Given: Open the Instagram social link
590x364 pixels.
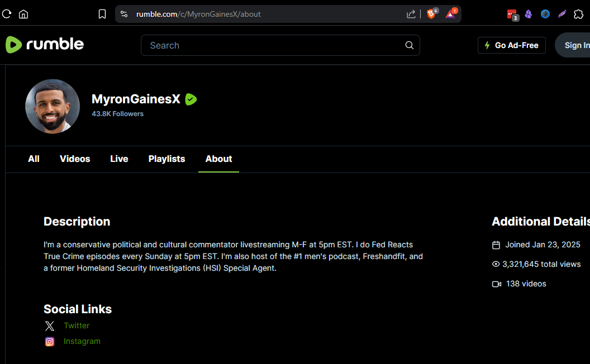Looking at the screenshot, I should (x=82, y=341).
